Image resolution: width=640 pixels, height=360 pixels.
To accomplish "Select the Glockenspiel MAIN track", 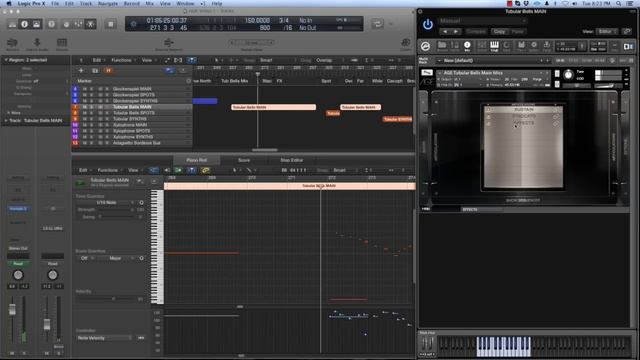I will tap(132, 89).
